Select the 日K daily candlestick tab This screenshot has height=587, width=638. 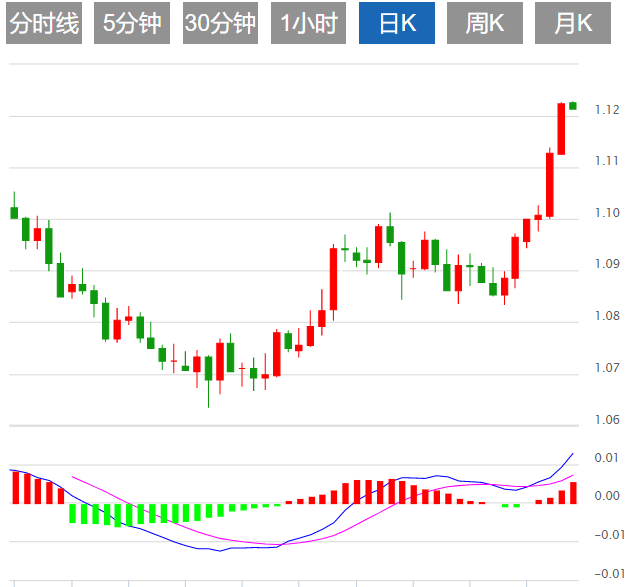[x=397, y=23]
